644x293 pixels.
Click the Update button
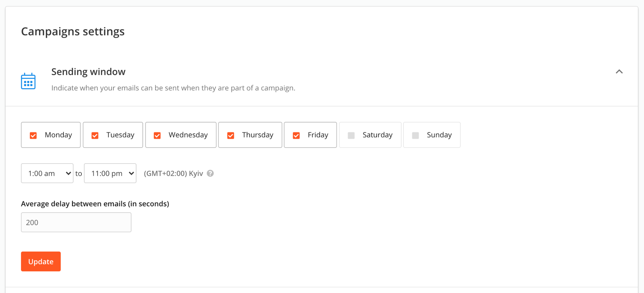tap(41, 261)
